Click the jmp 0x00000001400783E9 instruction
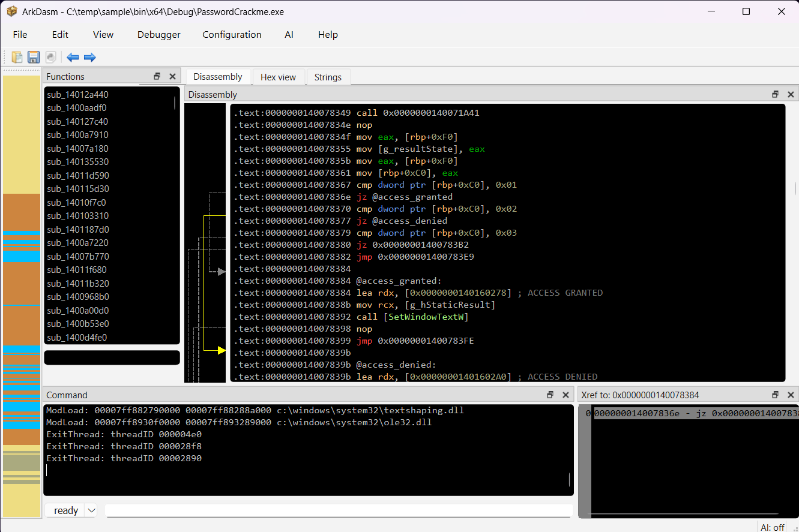The image size is (799, 532). pyautogui.click(x=415, y=257)
